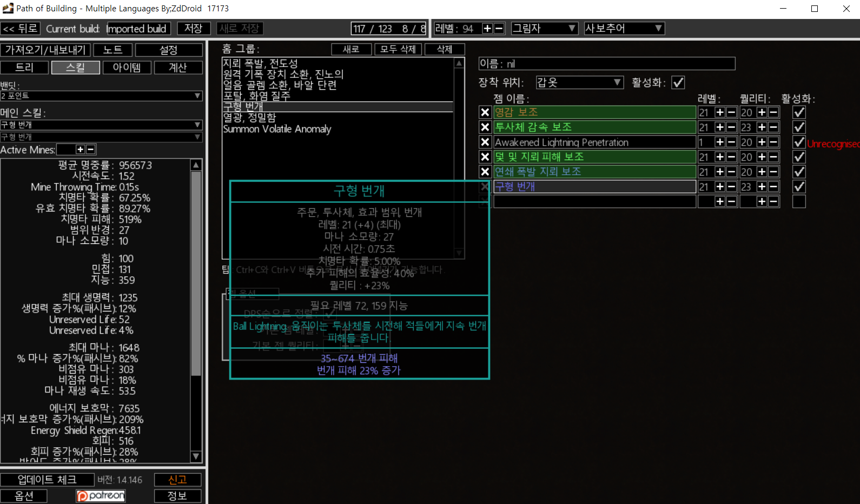860x504 pixels.
Task: Remove the 투사체 감속 보조 gem via X
Action: coord(485,127)
